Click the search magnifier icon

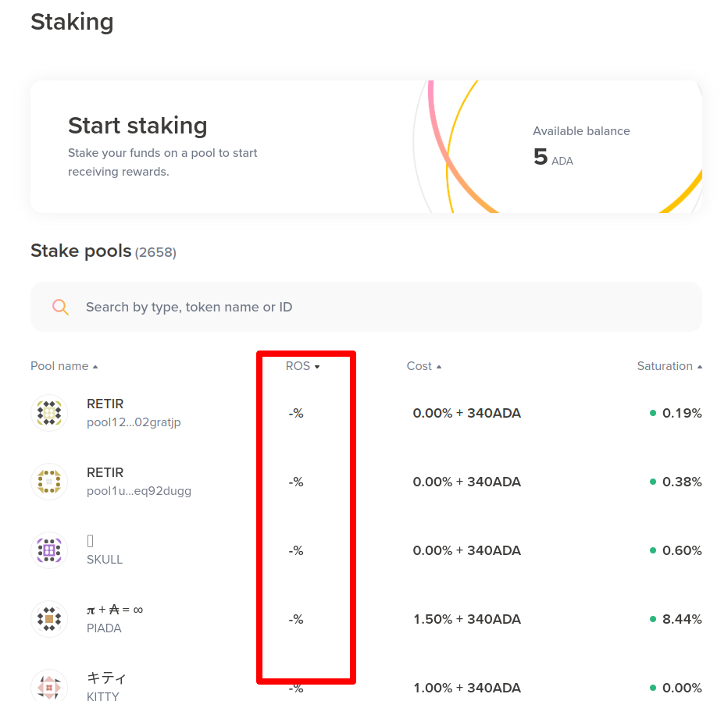point(61,307)
